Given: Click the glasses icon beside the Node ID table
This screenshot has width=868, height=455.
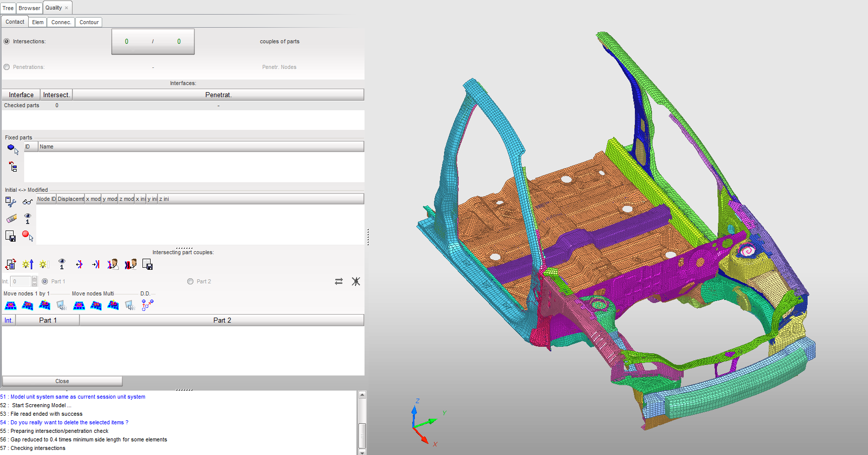Looking at the screenshot, I should click(x=27, y=202).
